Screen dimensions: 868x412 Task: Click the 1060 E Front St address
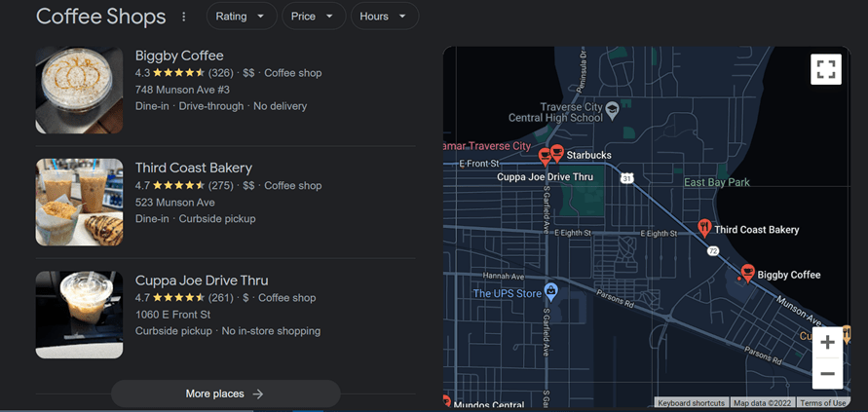(173, 315)
